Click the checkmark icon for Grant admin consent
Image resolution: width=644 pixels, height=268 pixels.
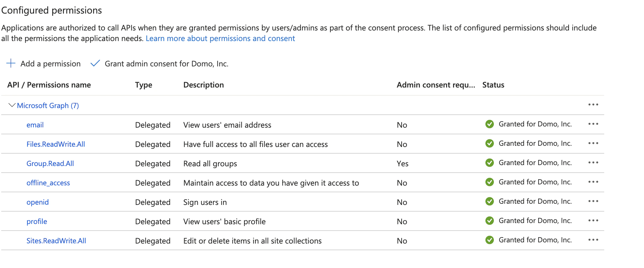click(95, 63)
